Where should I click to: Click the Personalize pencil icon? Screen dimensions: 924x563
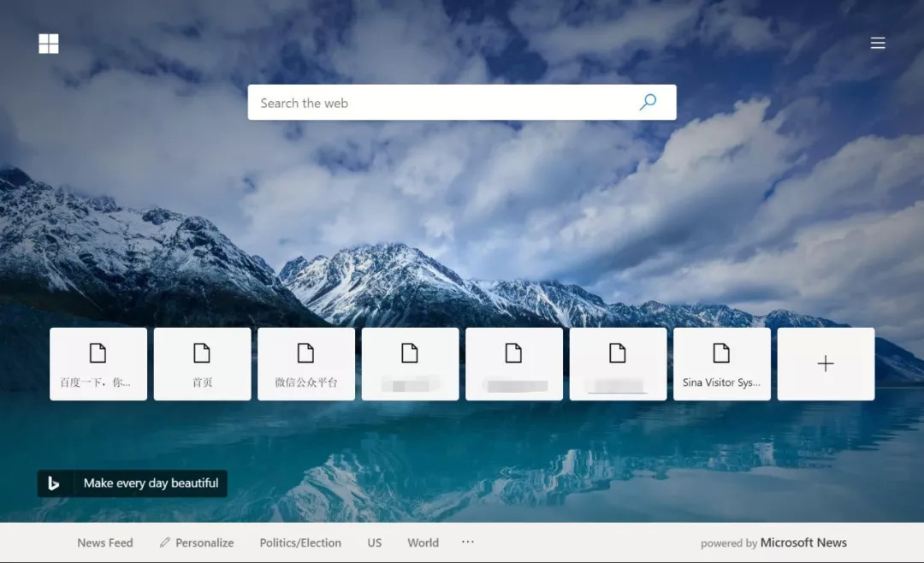(x=165, y=542)
